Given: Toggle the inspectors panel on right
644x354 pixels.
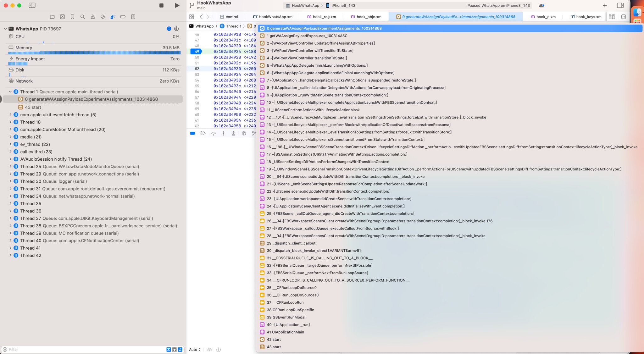Looking at the screenshot, I should pyautogui.click(x=620, y=5).
